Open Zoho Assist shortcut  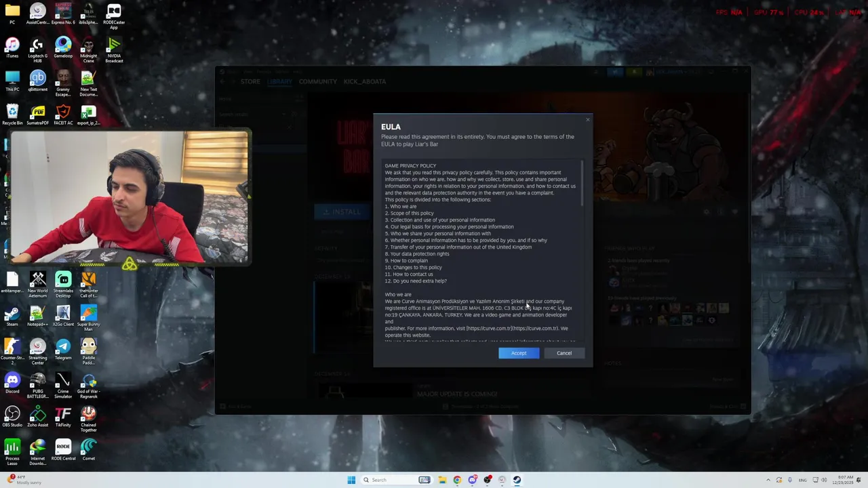tap(37, 417)
